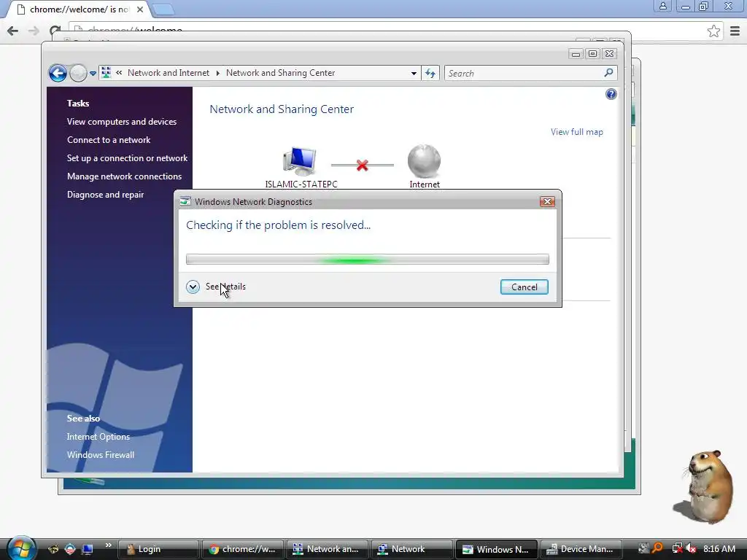Open a new Chrome tab

pyautogui.click(x=163, y=9)
